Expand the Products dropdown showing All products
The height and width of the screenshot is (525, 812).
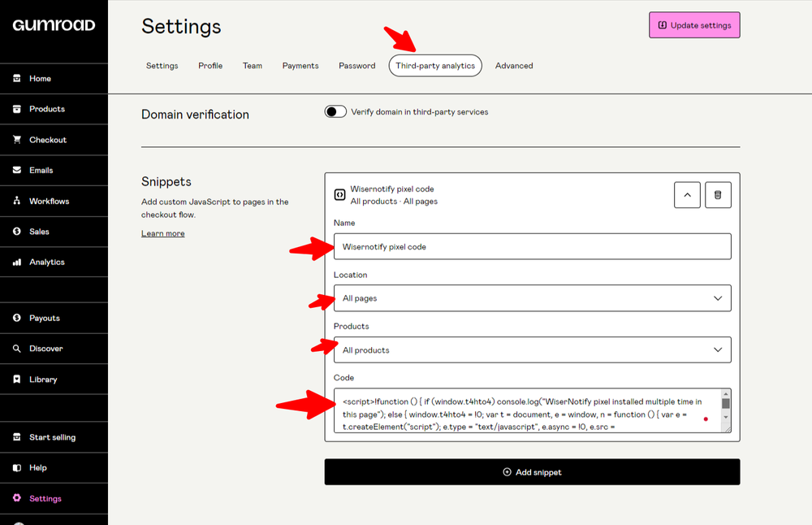click(x=532, y=350)
